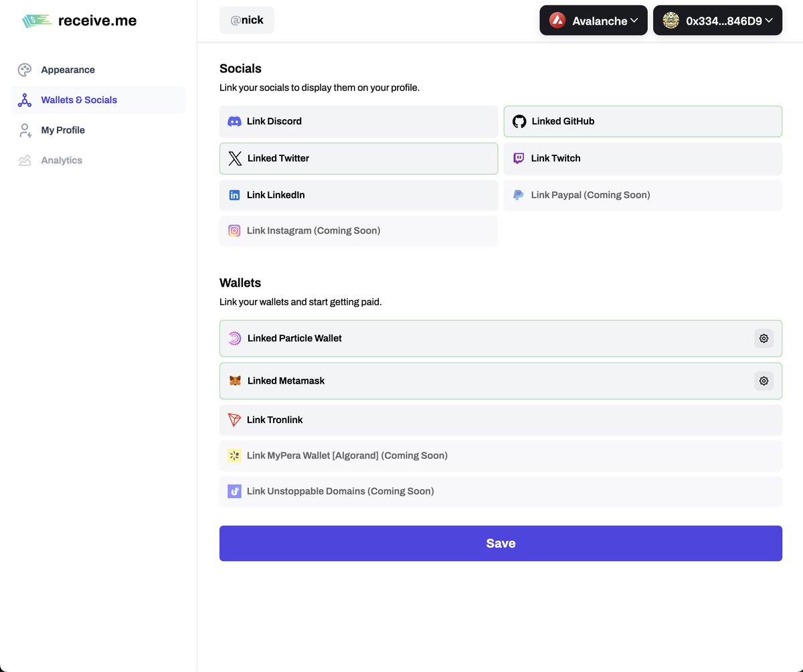803x672 pixels.
Task: Click Link Instagram (Coming Soon) label
Action: click(313, 231)
